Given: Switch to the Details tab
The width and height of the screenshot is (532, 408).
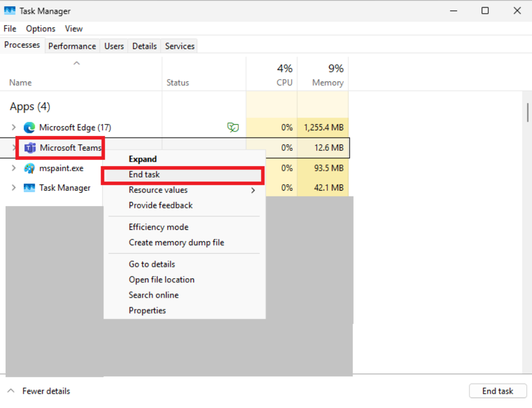Looking at the screenshot, I should pyautogui.click(x=144, y=46).
